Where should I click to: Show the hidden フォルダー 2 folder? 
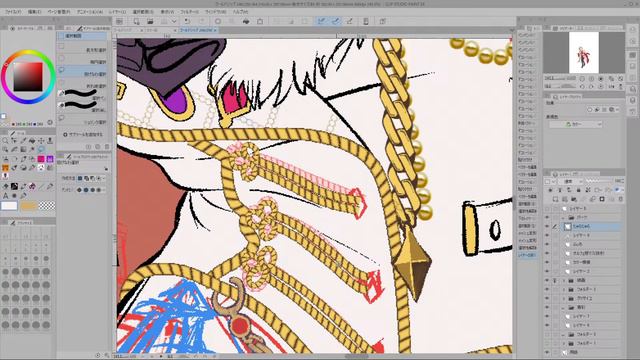coord(547,334)
